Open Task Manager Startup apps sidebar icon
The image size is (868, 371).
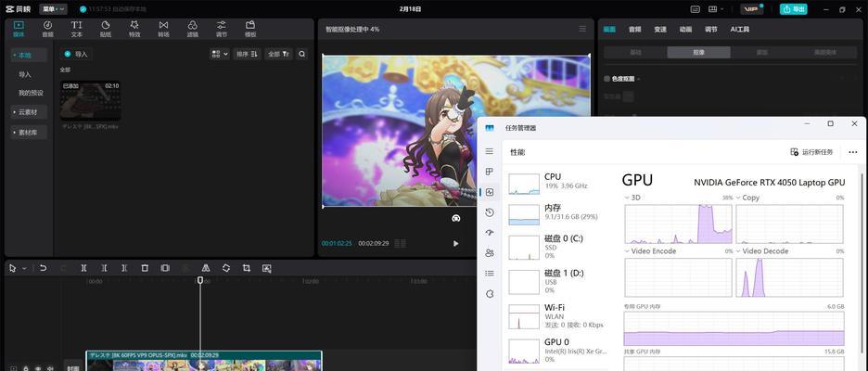point(490,233)
